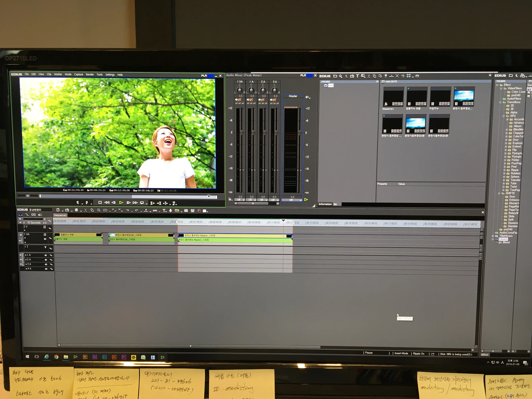532x399 pixels.
Task: Mute audio on track 4 A
Action: pos(46,269)
